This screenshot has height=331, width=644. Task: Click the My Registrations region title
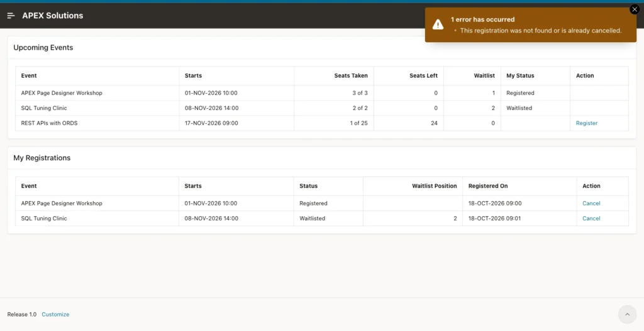[x=42, y=158]
